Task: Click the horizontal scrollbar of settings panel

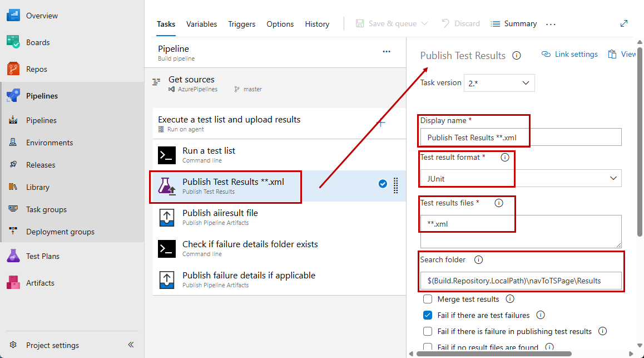Action: coord(494,354)
